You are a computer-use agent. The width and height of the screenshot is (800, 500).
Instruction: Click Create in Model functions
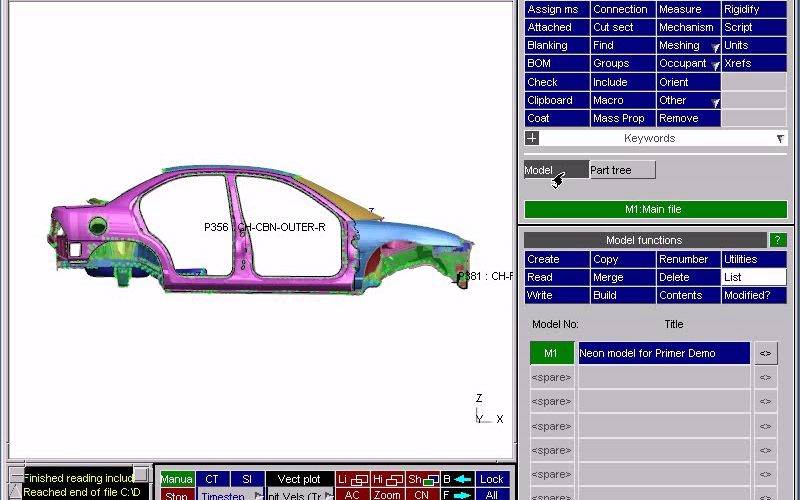click(557, 259)
